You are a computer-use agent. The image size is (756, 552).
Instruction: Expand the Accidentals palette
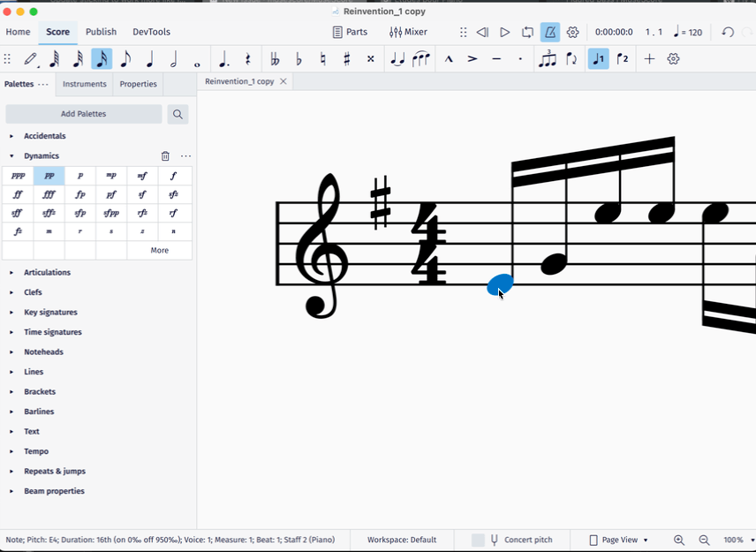(11, 136)
